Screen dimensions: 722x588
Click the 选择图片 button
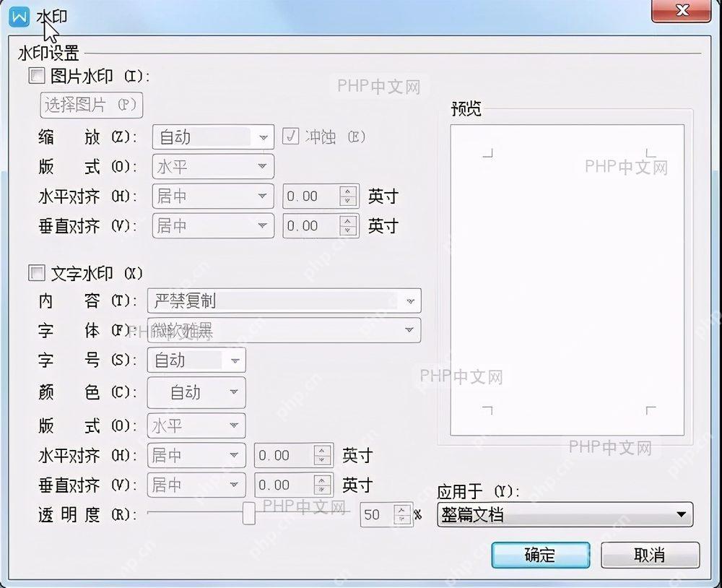point(92,105)
